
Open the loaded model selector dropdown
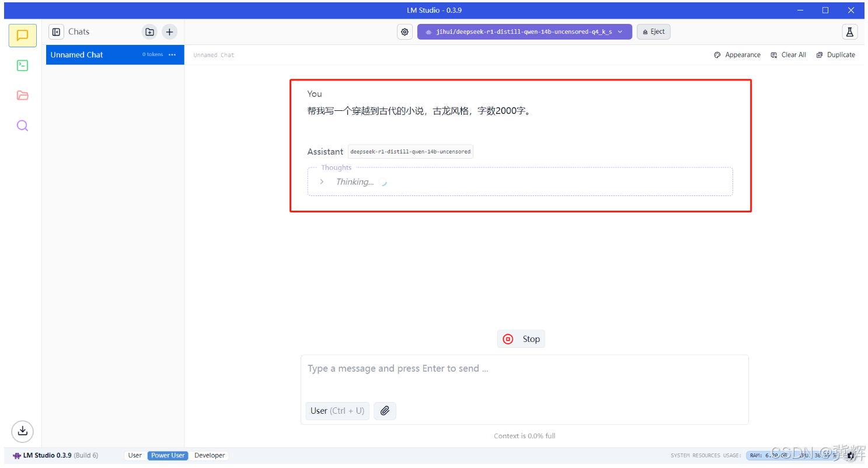tap(524, 32)
